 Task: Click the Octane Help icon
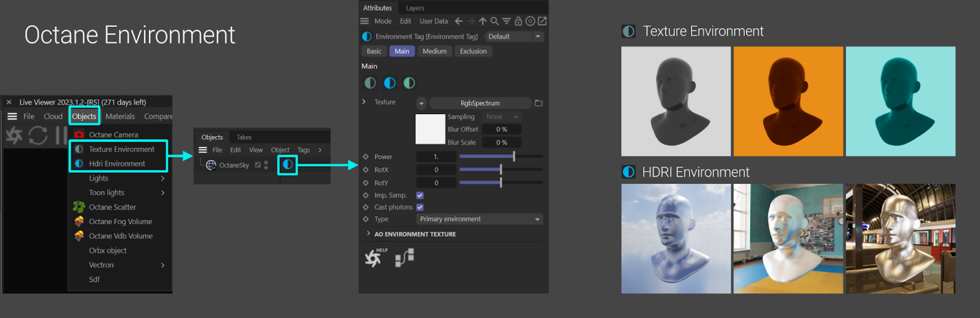374,258
